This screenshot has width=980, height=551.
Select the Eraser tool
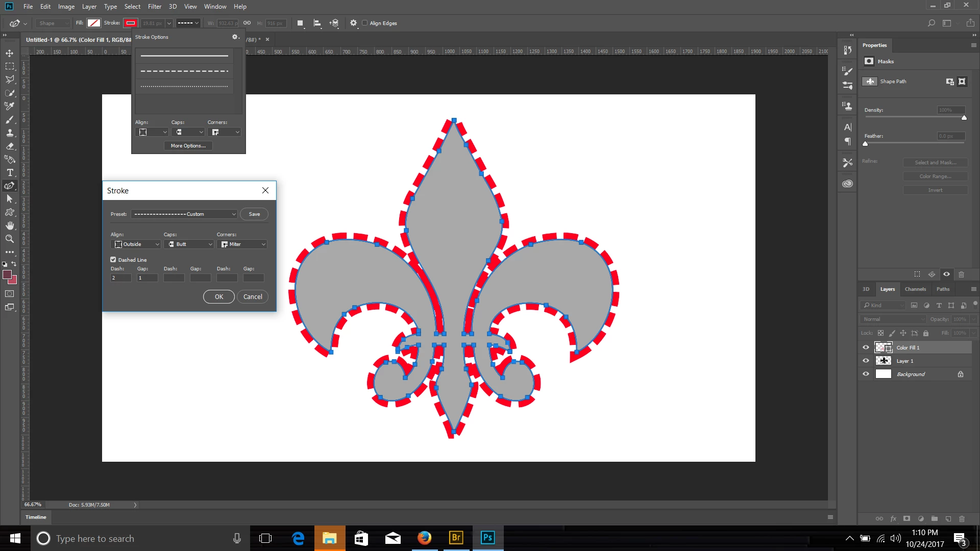[x=10, y=146]
